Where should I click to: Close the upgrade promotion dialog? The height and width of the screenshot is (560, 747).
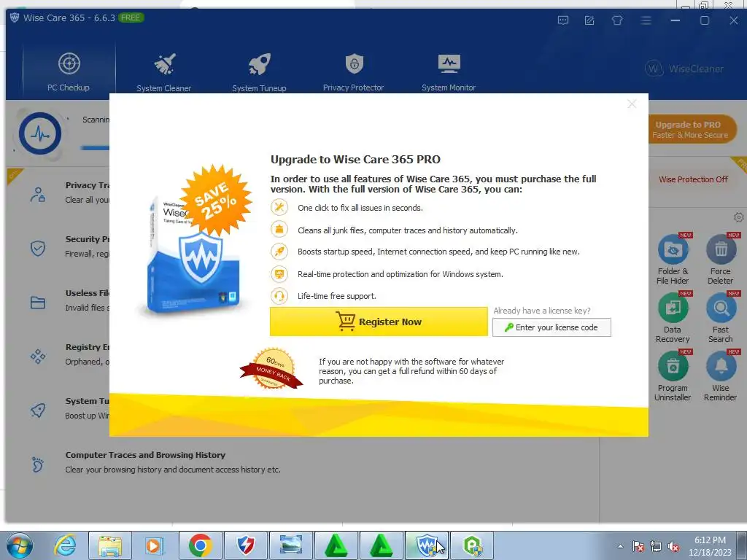632,104
